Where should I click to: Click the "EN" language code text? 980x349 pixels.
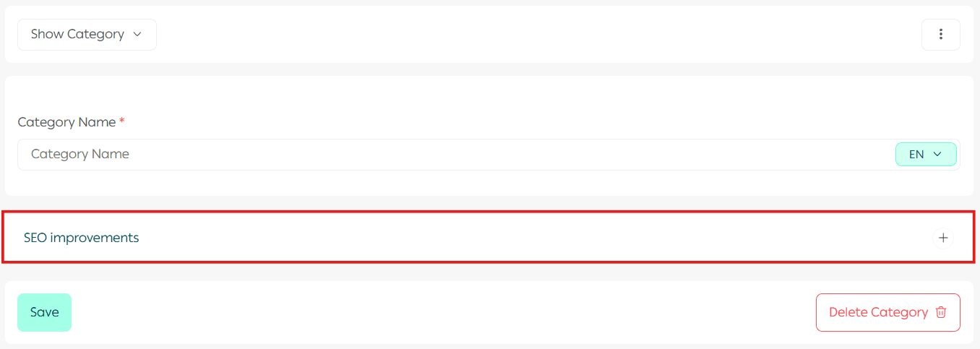click(916, 155)
